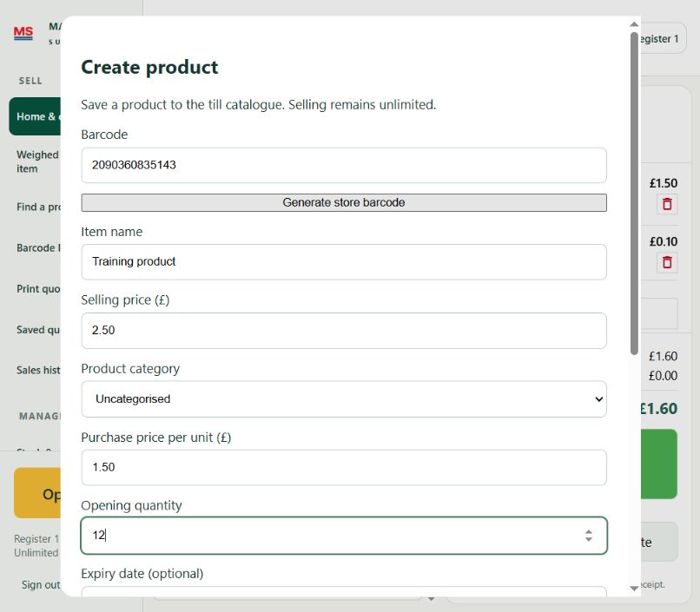Click the dialog scrollbar up arrow
This screenshot has width=700, height=612.
pyautogui.click(x=634, y=24)
